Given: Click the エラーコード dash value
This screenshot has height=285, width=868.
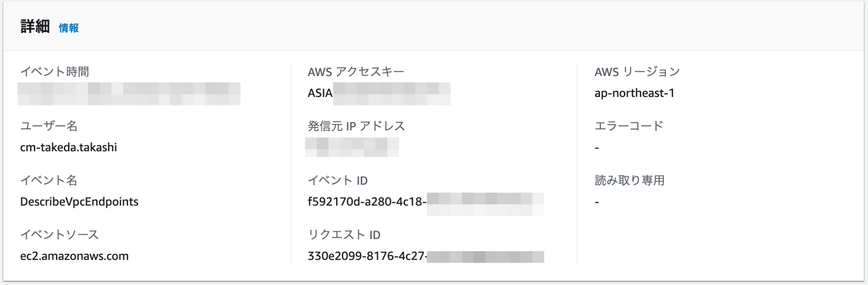Looking at the screenshot, I should click(597, 147).
